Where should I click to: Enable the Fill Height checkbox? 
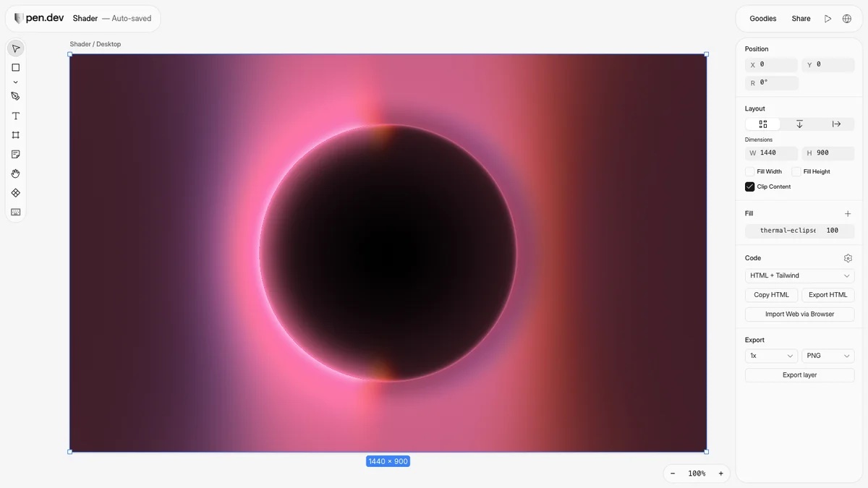point(796,171)
